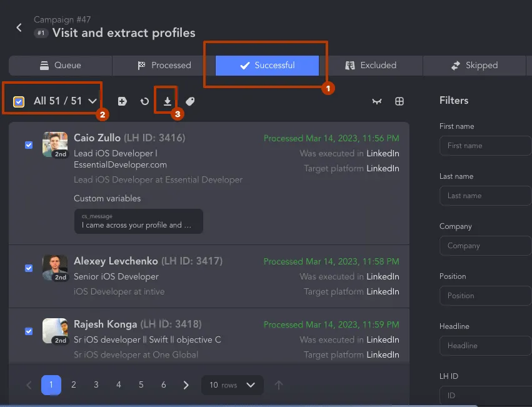Viewport: 532px width, 407px height.
Task: Click the Rajesh Konga name
Action: tap(105, 324)
